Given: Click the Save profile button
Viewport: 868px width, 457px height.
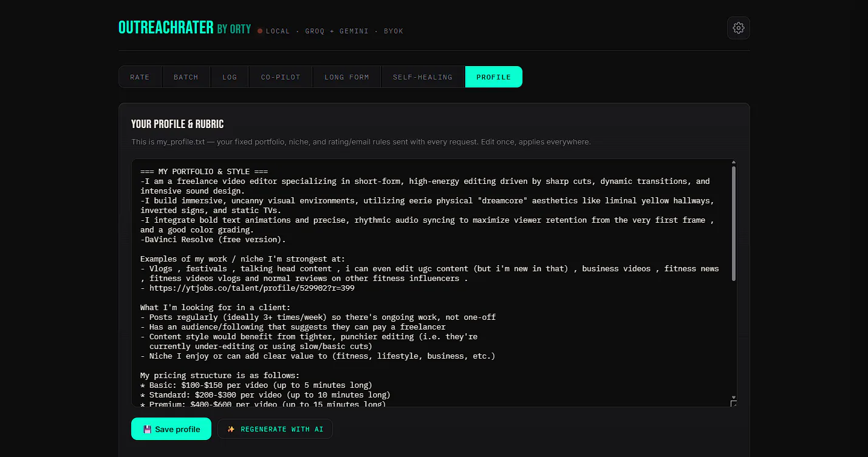Looking at the screenshot, I should [171, 429].
